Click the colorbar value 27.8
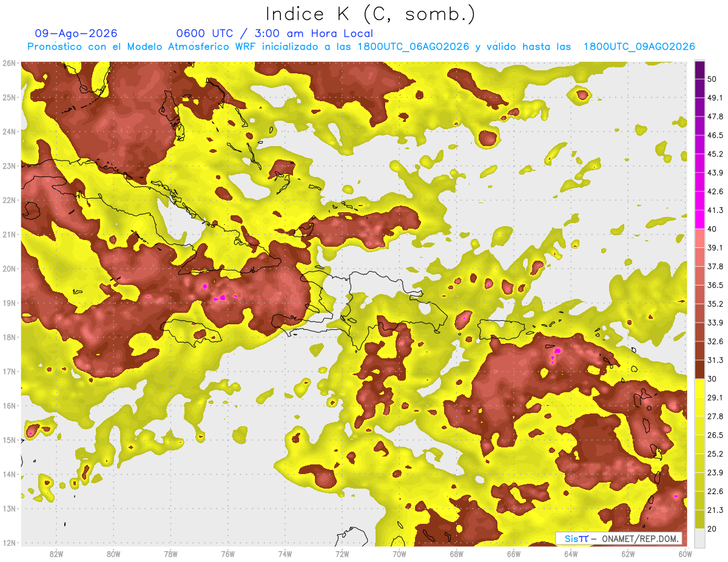The image size is (728, 562). coord(715,416)
